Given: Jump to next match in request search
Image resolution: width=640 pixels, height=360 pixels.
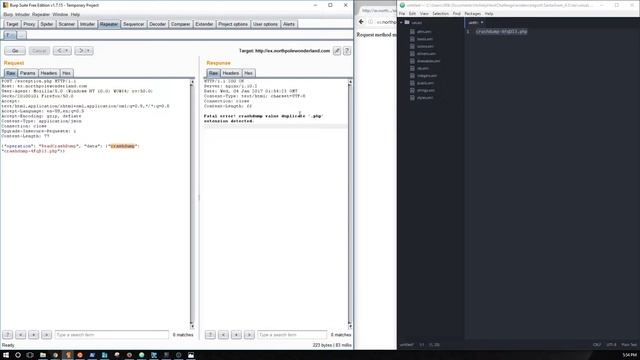Looking at the screenshot, I should tap(47, 335).
